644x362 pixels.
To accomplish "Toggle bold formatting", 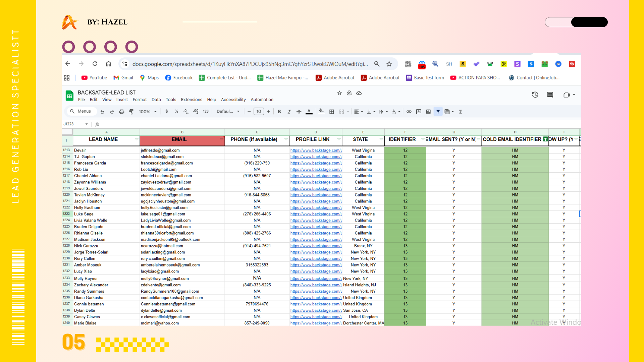I will tap(279, 112).
